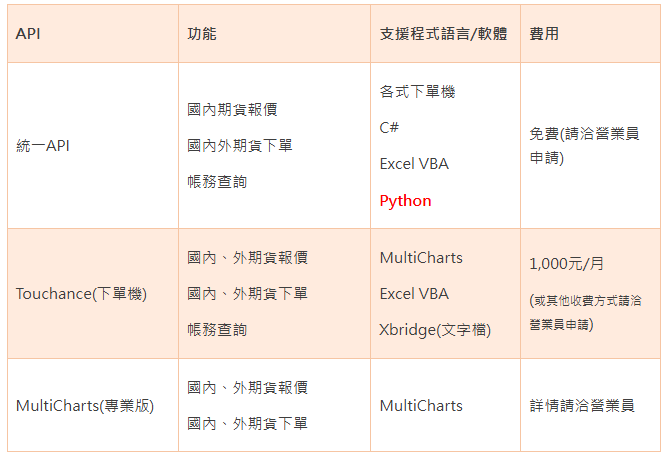
Task: Click 帳務查詢 in the 統一API row
Action: point(217,182)
